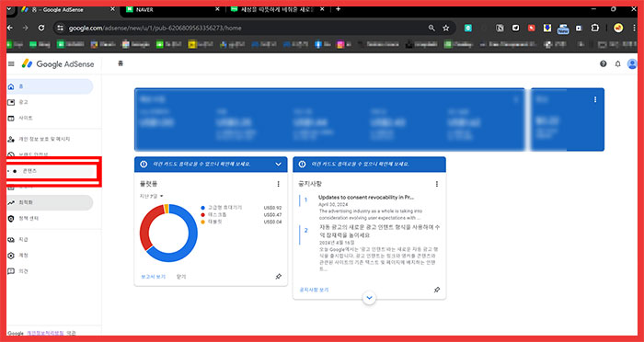This screenshot has height=342, width=644.
Task: Open the 플랫폼 card three-dot menu
Action: (278, 184)
